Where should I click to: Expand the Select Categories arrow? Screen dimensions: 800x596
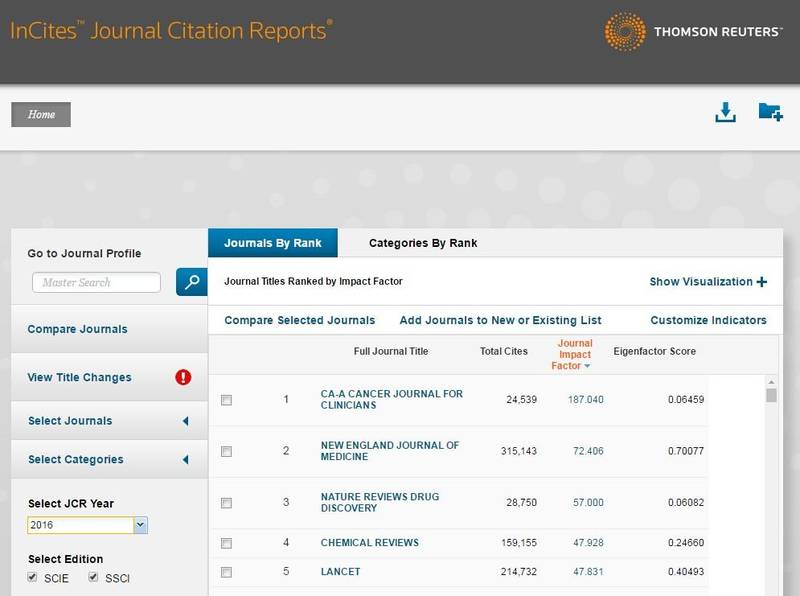tap(186, 460)
